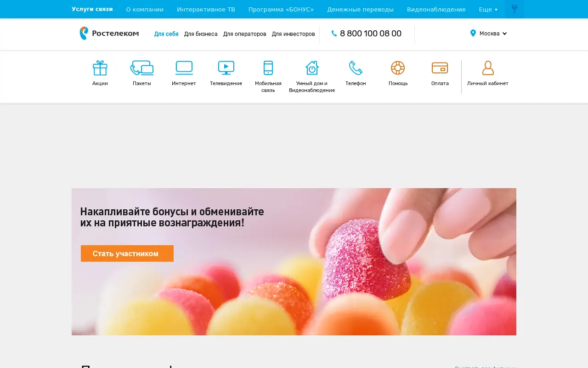Click the key icon in top bar

514,9
